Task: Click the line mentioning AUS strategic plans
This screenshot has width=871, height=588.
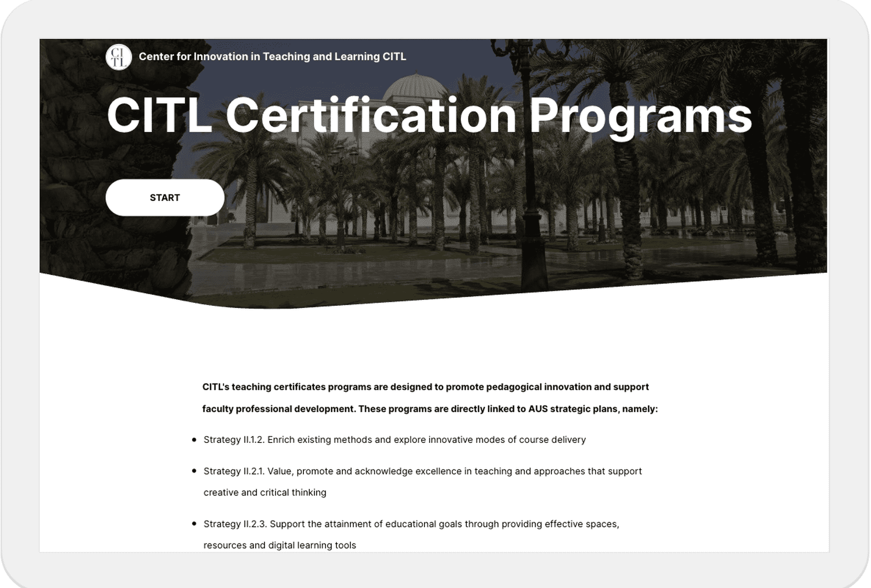Action: tap(429, 409)
